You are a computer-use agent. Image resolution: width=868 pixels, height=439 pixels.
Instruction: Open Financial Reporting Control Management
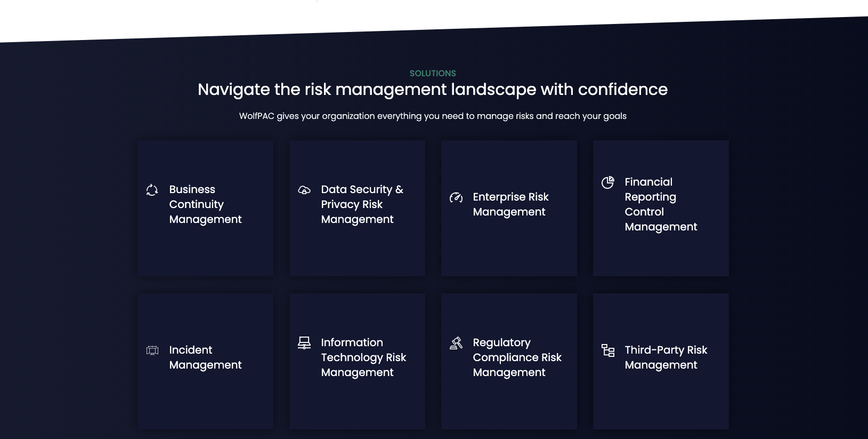661,204
